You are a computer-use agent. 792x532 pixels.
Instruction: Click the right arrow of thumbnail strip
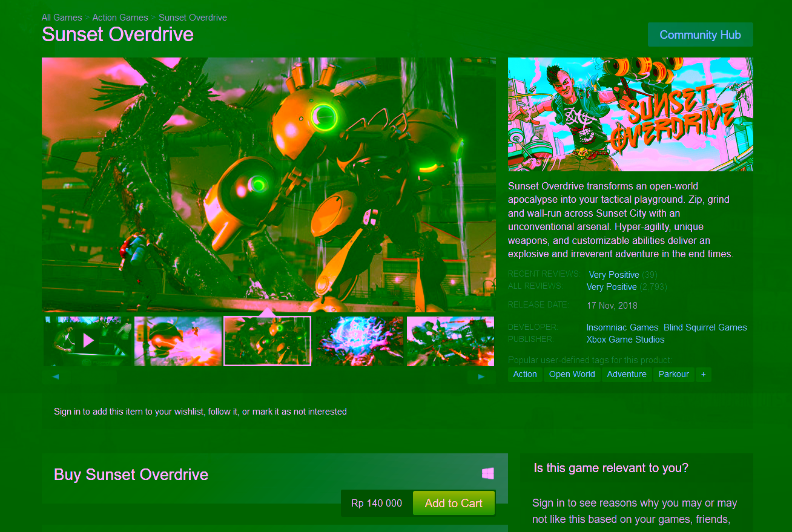point(481,376)
